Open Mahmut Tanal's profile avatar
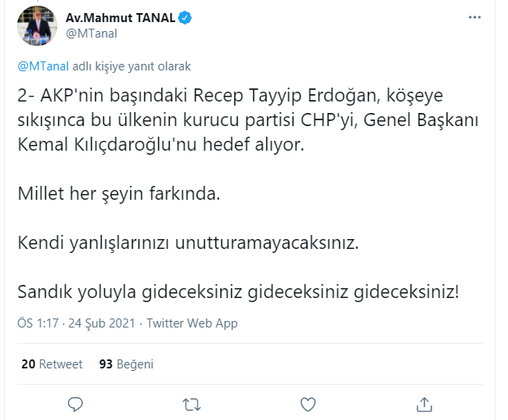Screen dimensions: 508x420 tap(38, 25)
